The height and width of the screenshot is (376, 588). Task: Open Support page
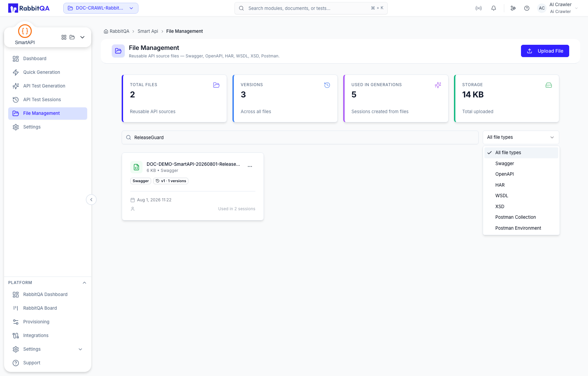tap(48, 363)
